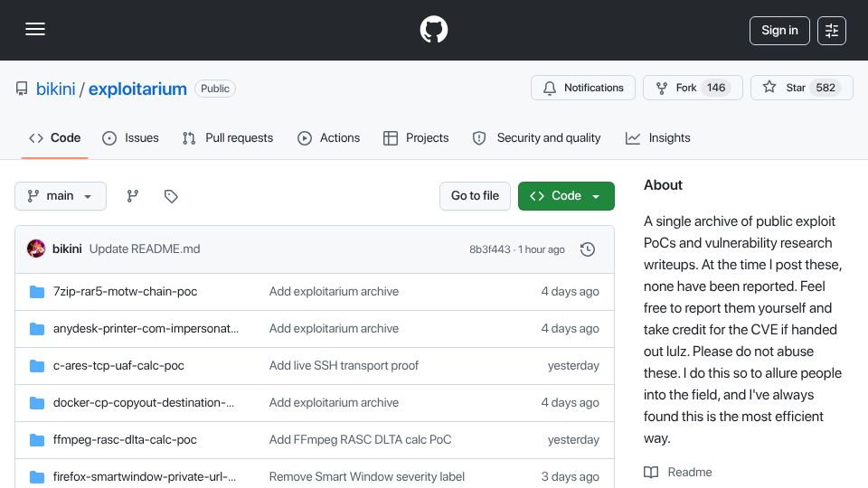Open the c-ares-tcp-uaf-calc-poc folder

118,366
